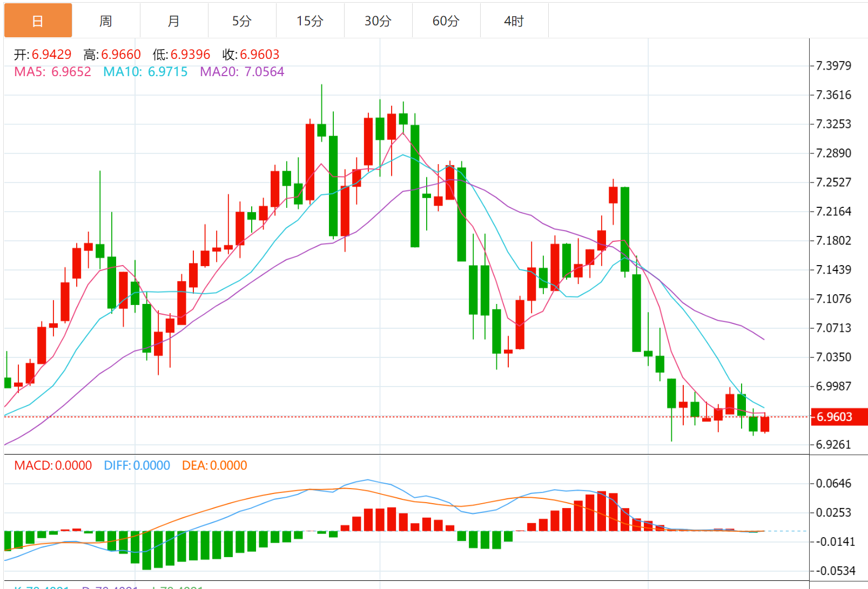Click the 7.1076 price axis label
This screenshot has width=868, height=589.
coord(833,299)
